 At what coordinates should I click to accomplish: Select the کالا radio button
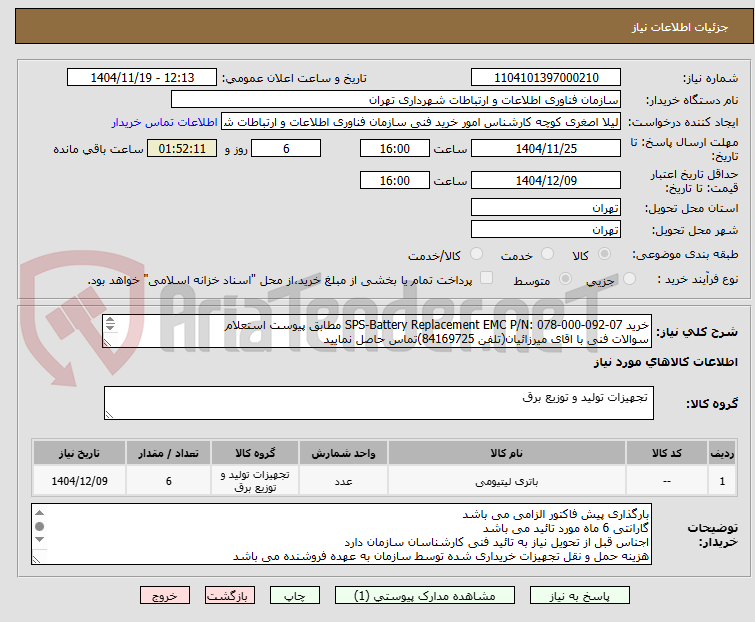[x=604, y=254]
